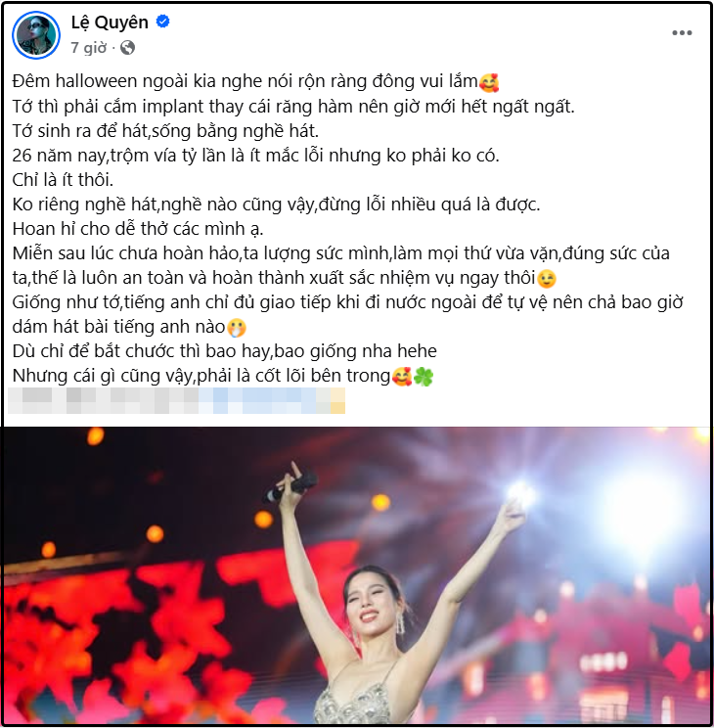Viewport: 714px width, 728px height.
Task: Click the blurred hashtag line below the text
Action: [x=176, y=400]
